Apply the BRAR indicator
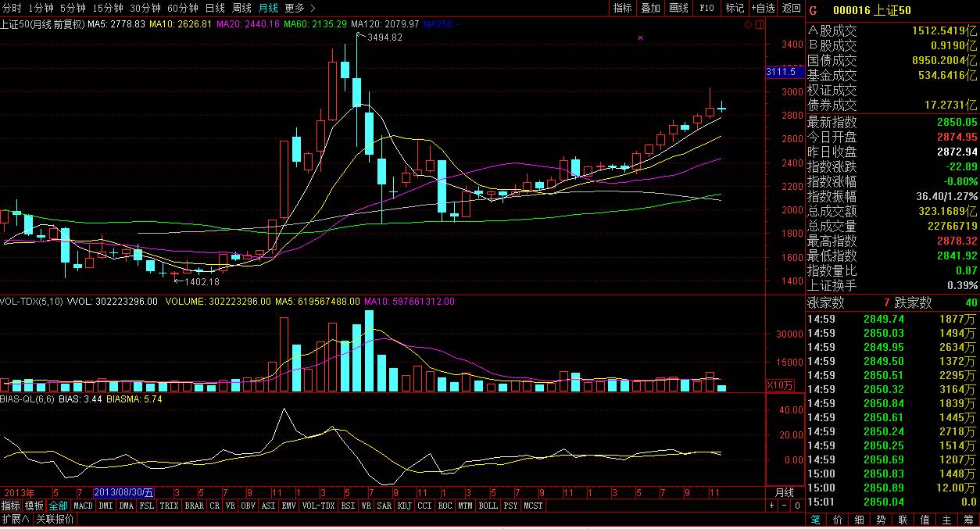The height and width of the screenshot is (529, 980). (195, 506)
